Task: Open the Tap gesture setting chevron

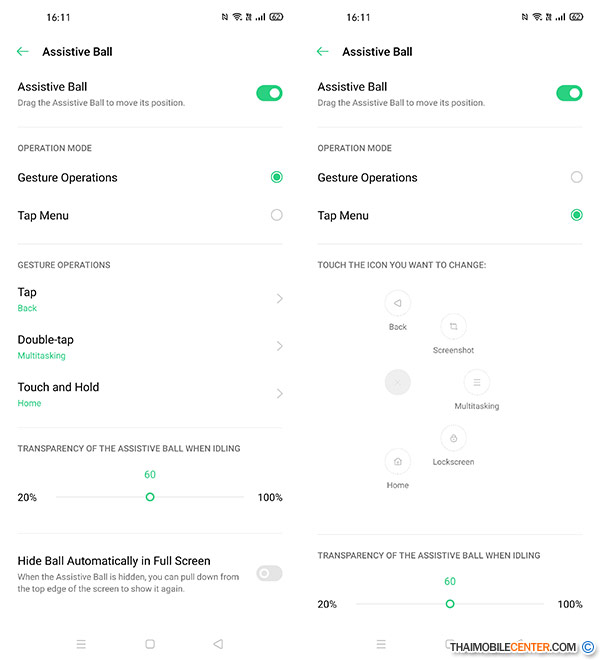Action: (280, 298)
